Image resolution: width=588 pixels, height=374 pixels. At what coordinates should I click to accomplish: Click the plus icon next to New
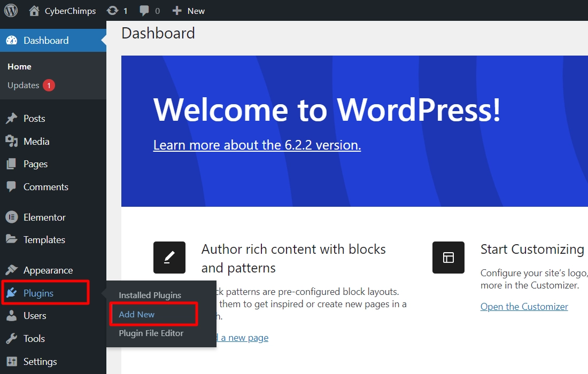pos(177,11)
